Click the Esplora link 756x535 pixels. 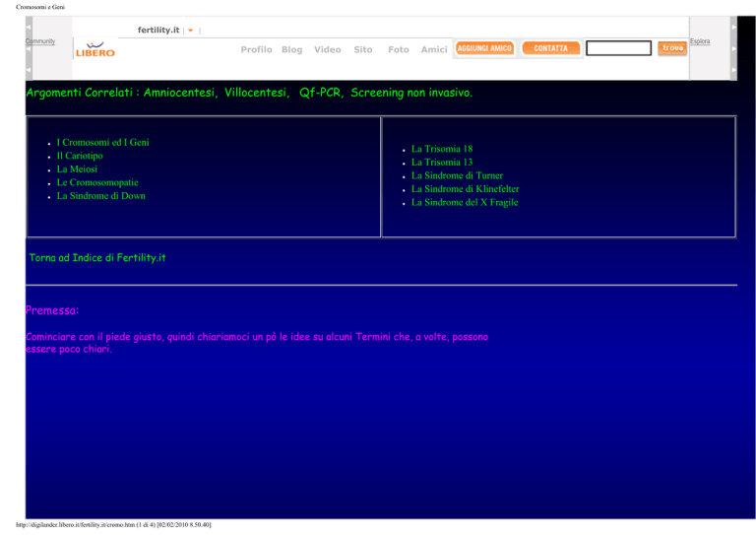(x=700, y=41)
